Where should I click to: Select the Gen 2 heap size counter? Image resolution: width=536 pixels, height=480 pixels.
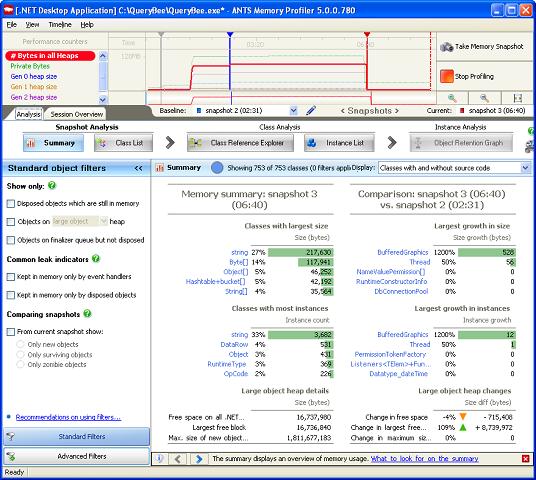click(x=34, y=97)
